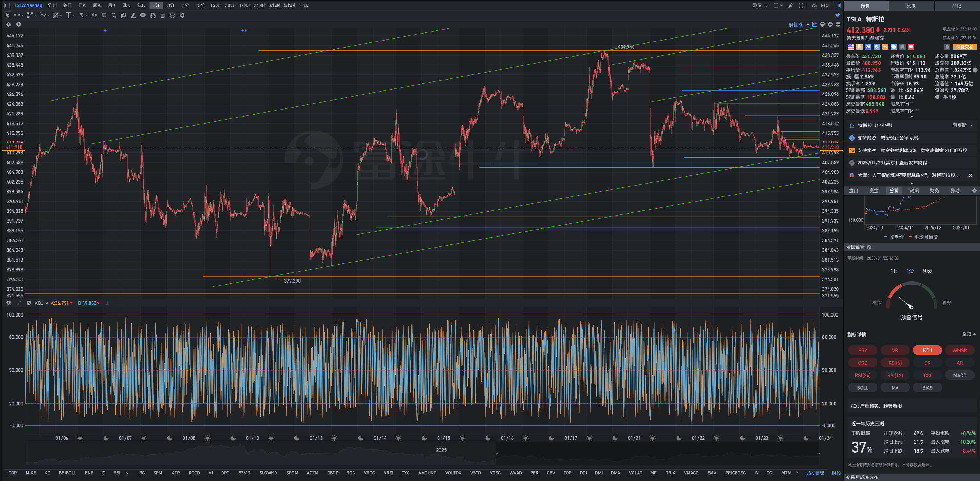The image size is (980, 481).
Task: Click the trash delete drawings icon
Action: [163, 15]
